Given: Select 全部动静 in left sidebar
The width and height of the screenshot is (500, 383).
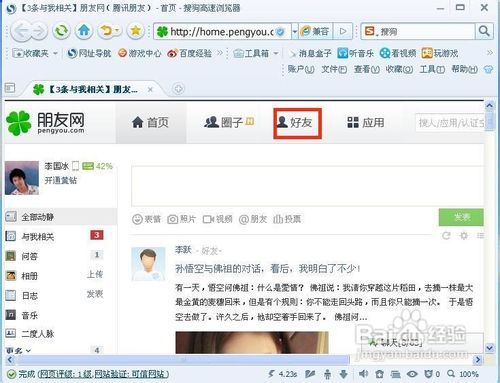Looking at the screenshot, I should 61,217.
